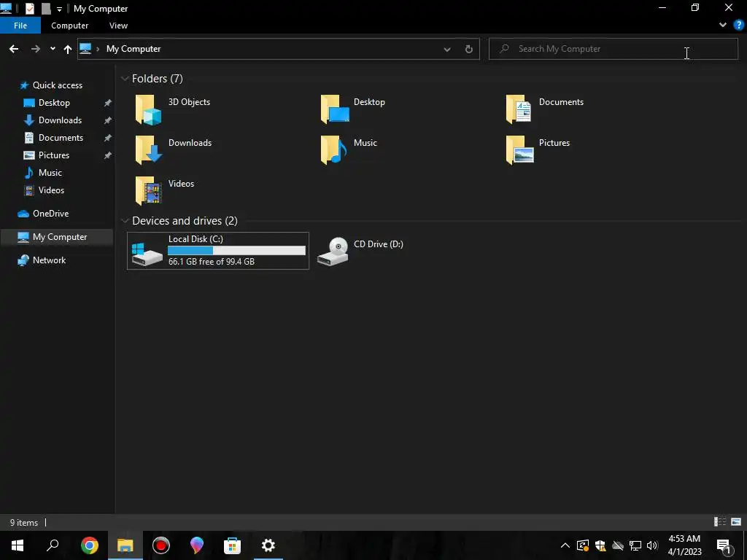This screenshot has width=747, height=560.
Task: Collapse the Devices and drives group
Action: pyautogui.click(x=125, y=220)
